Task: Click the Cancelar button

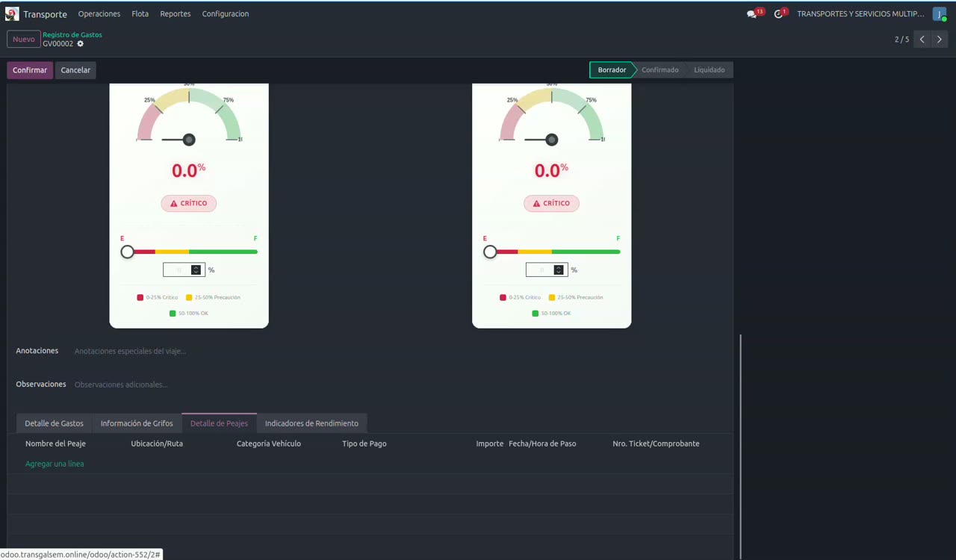Action: (x=75, y=70)
